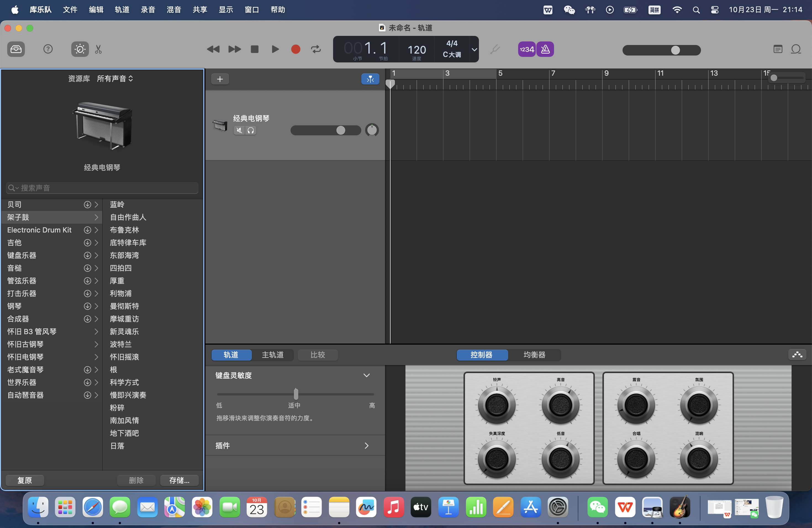This screenshot has height=528, width=812.
Task: Expand the LCD display mode arrow
Action: [x=474, y=49]
